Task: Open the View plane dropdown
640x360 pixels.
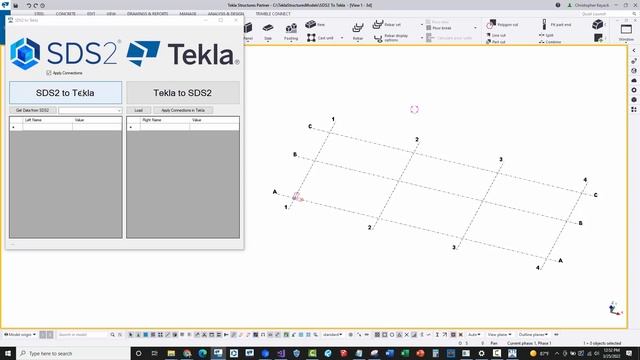Action: coord(500,334)
